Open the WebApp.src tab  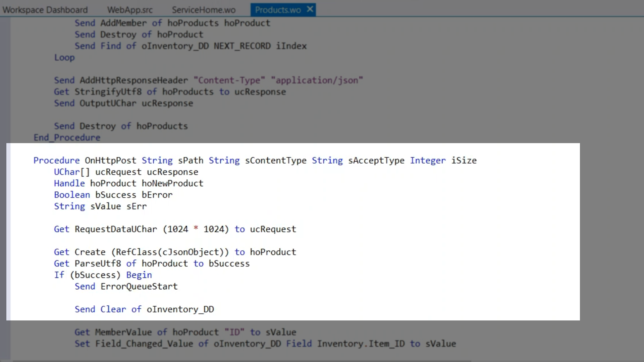(130, 10)
